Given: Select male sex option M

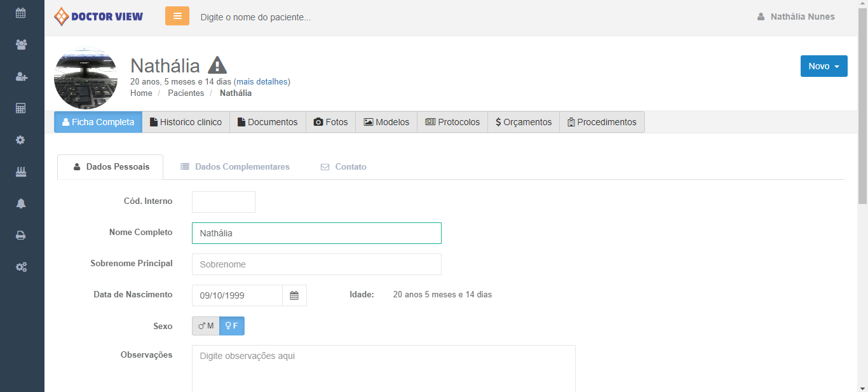Looking at the screenshot, I should point(206,326).
